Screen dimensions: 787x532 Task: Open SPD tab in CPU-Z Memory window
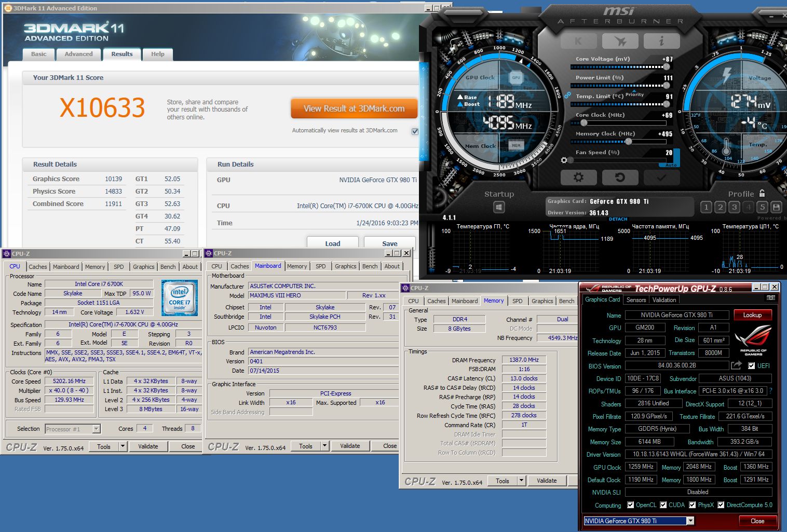pos(518,301)
